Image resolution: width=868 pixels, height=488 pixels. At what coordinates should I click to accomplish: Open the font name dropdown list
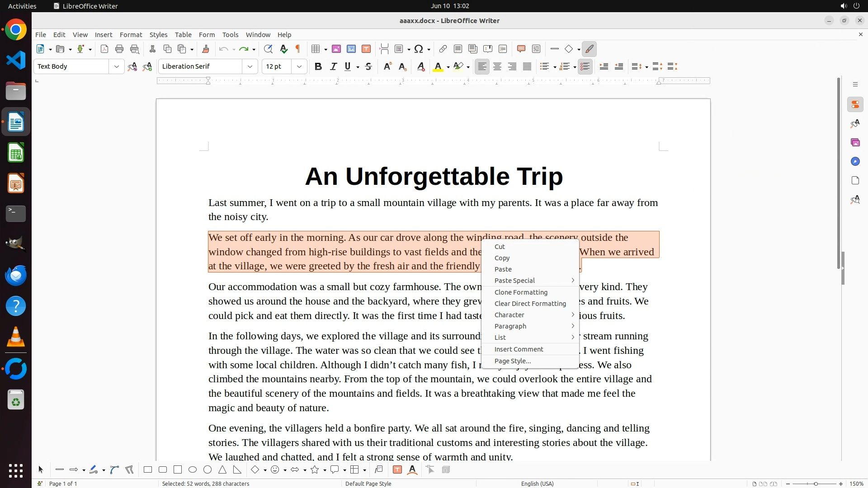[x=250, y=67]
